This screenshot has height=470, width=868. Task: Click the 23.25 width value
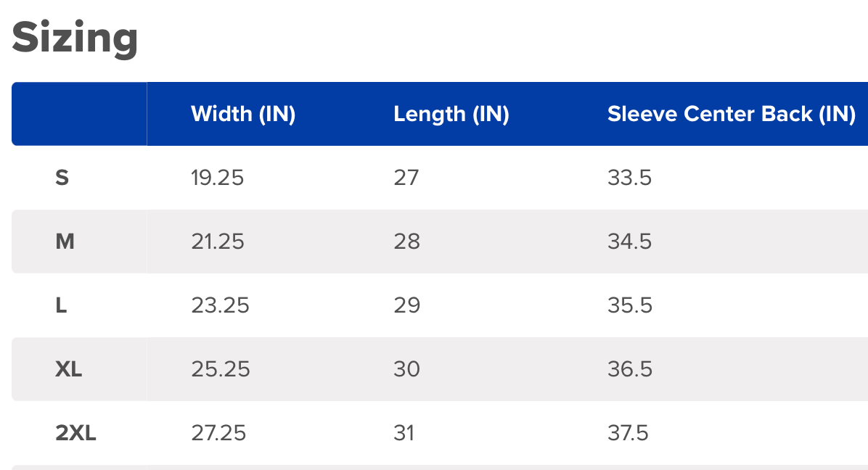point(220,305)
